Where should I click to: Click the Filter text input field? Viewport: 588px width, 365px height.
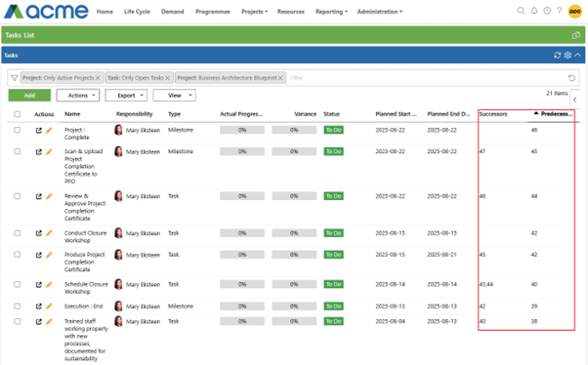click(x=426, y=78)
